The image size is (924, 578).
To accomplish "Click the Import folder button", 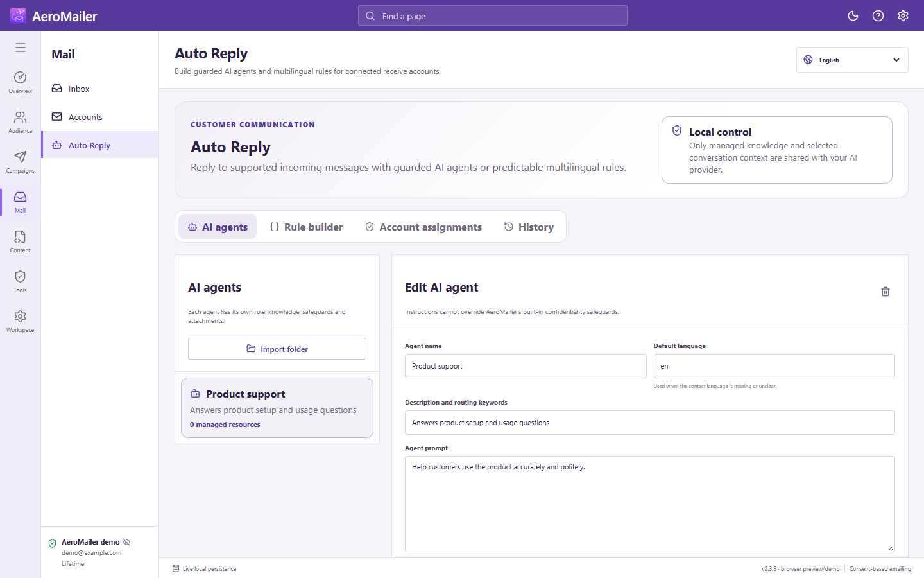I will click(277, 349).
